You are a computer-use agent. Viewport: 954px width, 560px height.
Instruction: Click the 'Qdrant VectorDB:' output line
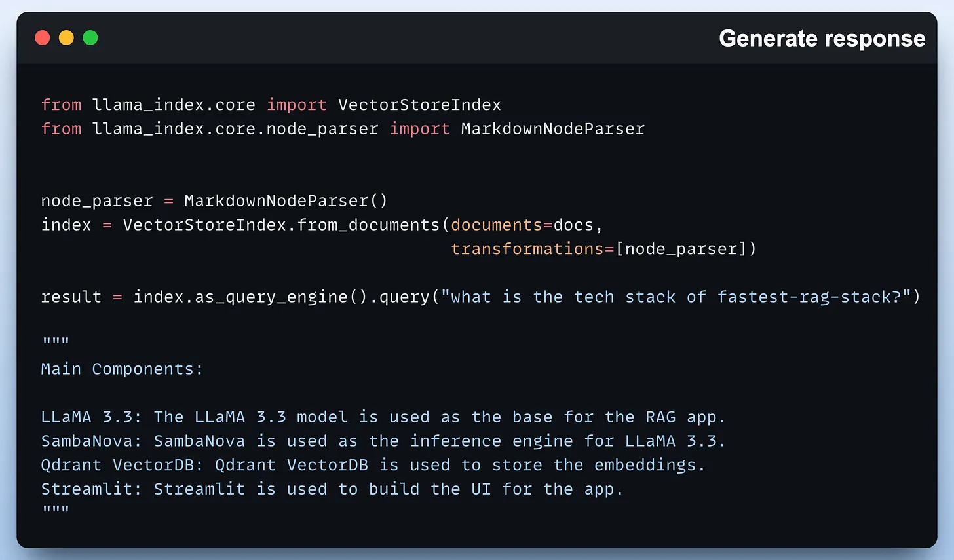point(373,465)
